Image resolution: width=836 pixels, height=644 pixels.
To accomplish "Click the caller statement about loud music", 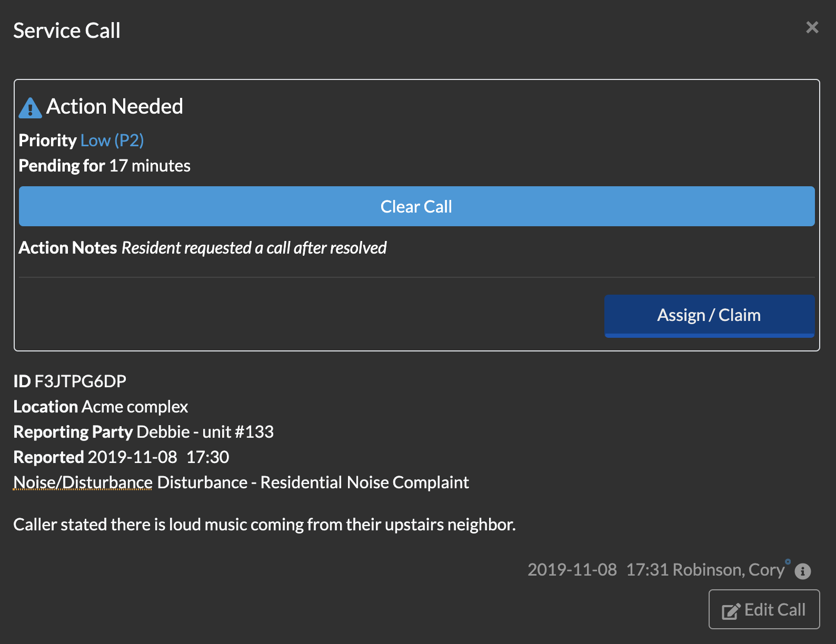I will pos(264,525).
